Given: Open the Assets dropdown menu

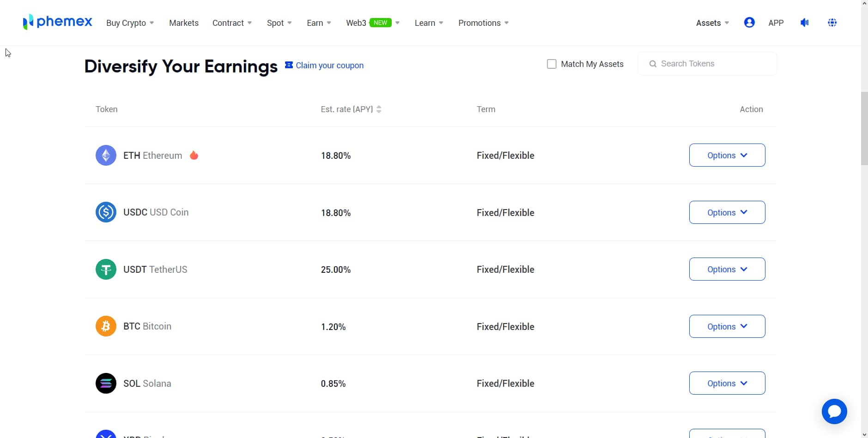Looking at the screenshot, I should [712, 23].
